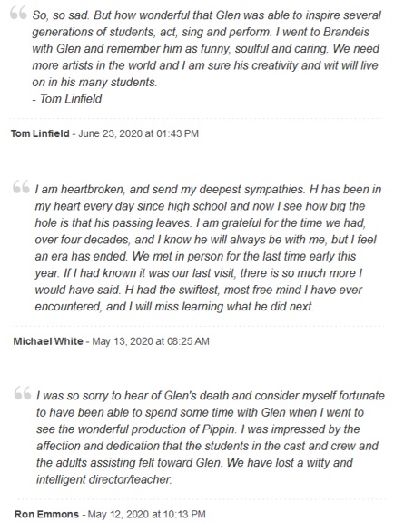Viewport: 394px width, 532px height.
Task: Click dotted divider below Tom Linfield's message
Action: tap(196, 118)
